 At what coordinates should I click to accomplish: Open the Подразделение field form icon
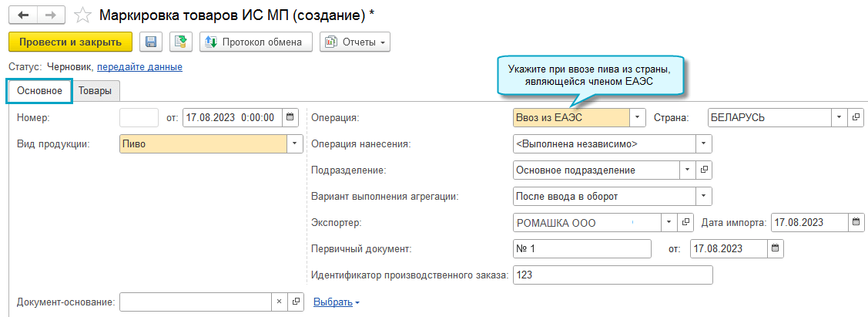[x=703, y=170]
